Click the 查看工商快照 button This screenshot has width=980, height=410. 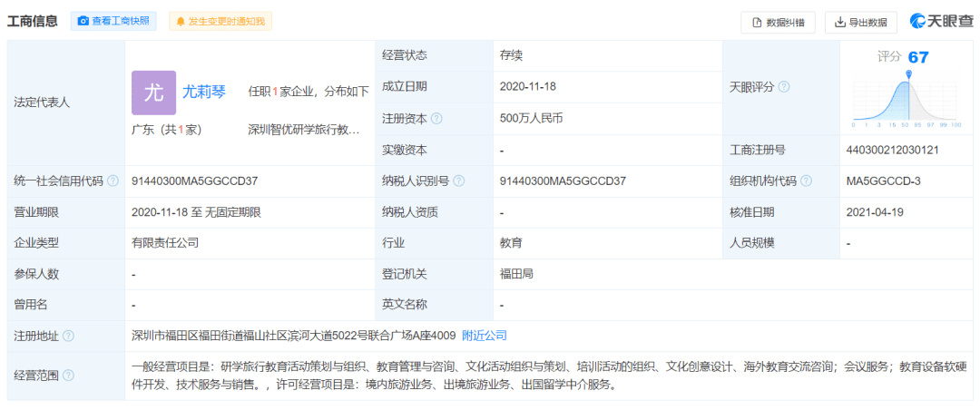tap(113, 21)
